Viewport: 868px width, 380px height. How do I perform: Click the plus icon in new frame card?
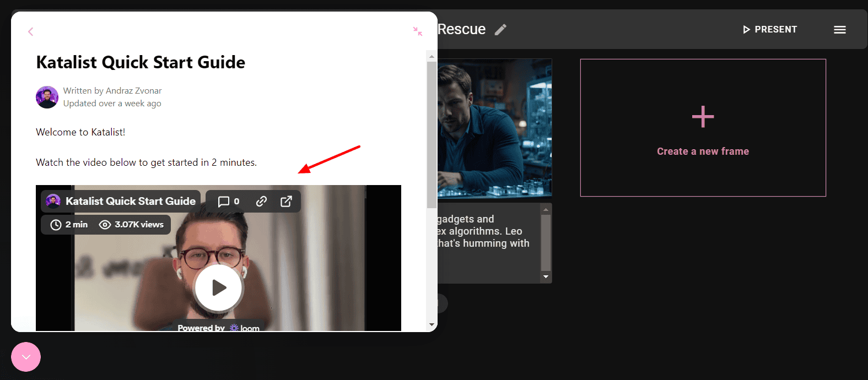(x=703, y=117)
